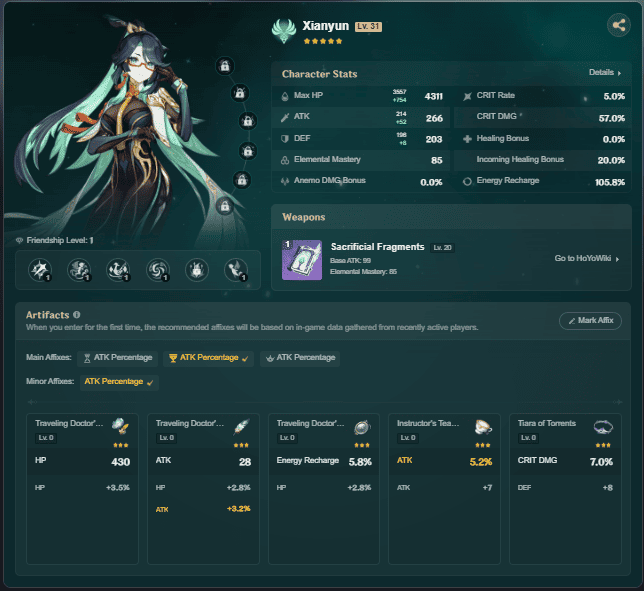This screenshot has width=644, height=591.
Task: Select the fifth passive talent icon
Action: click(x=197, y=270)
